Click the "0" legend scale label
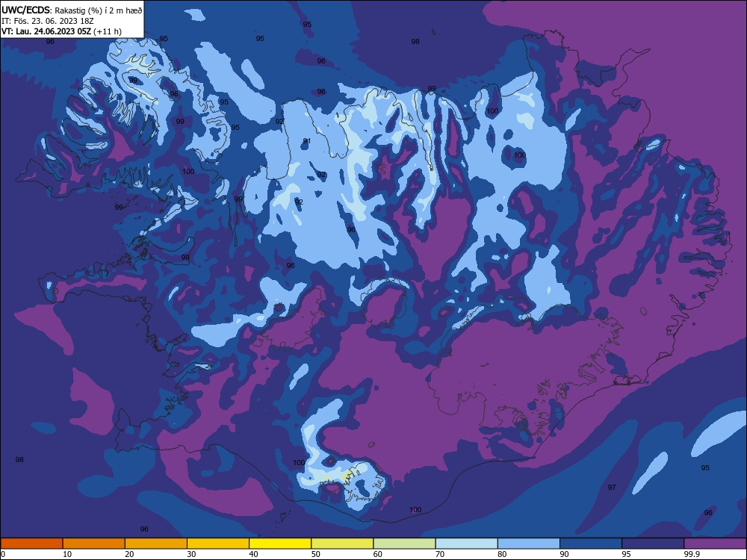This screenshot has height=560, width=747. point(3,554)
